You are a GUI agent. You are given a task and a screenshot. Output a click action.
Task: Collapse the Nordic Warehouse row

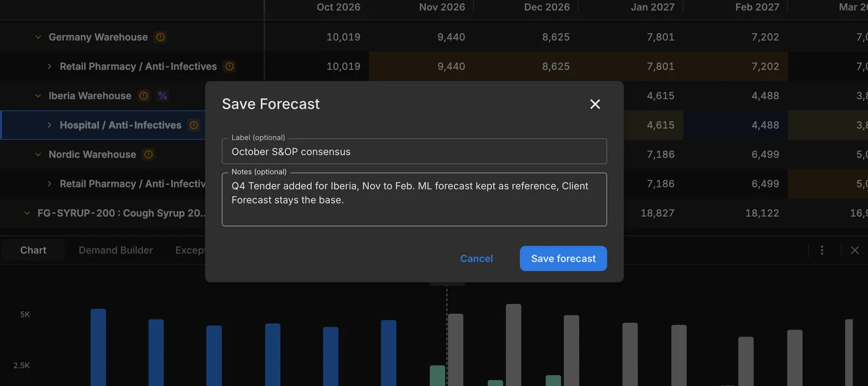point(38,155)
